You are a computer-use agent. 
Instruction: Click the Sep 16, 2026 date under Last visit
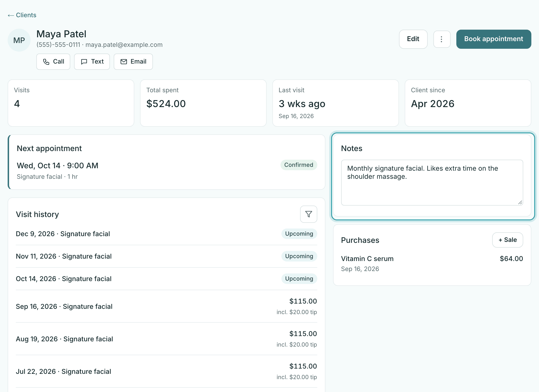[x=296, y=116]
